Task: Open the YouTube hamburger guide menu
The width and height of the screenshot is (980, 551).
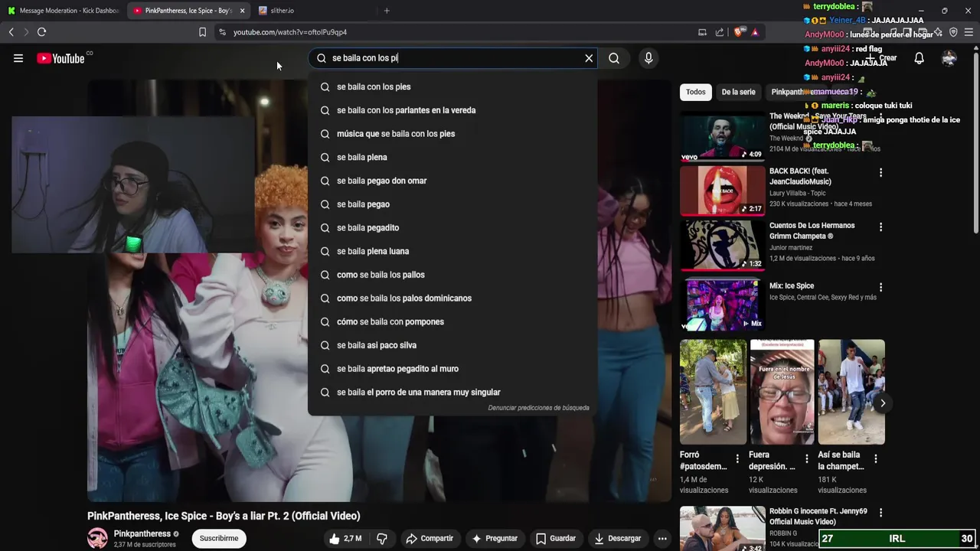Action: point(18,58)
